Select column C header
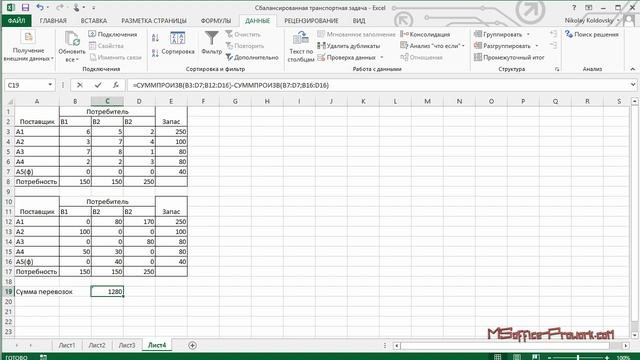Viewport: 640px width, 360px height. pos(107,101)
